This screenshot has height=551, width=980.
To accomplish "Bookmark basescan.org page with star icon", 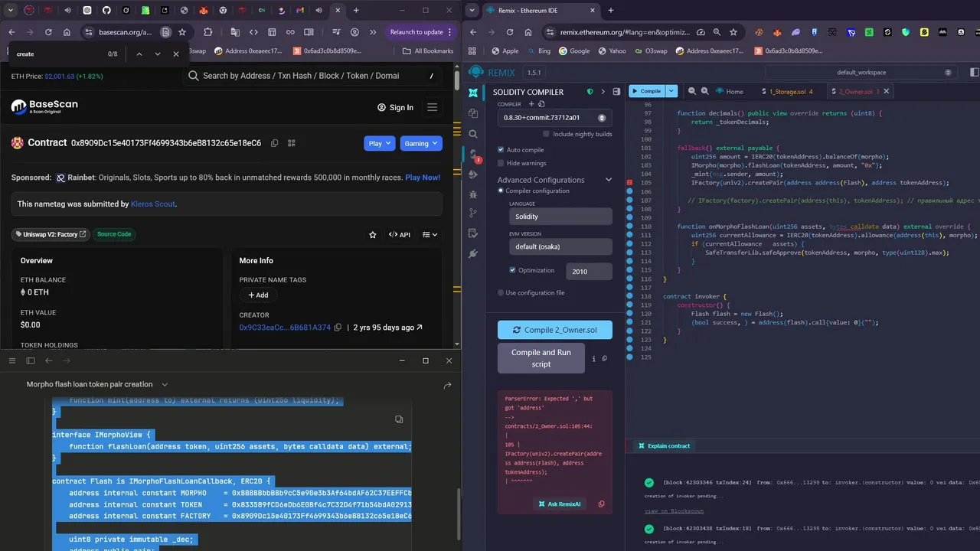I will (182, 32).
